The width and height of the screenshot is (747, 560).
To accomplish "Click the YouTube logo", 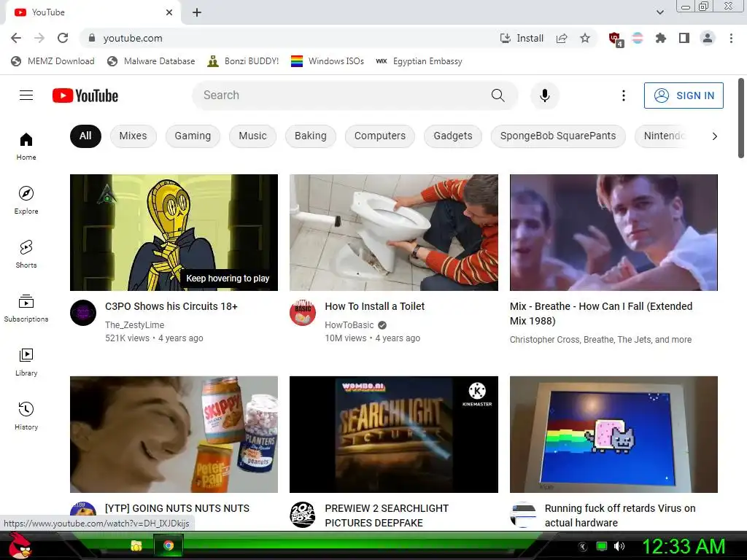I will pyautogui.click(x=85, y=96).
